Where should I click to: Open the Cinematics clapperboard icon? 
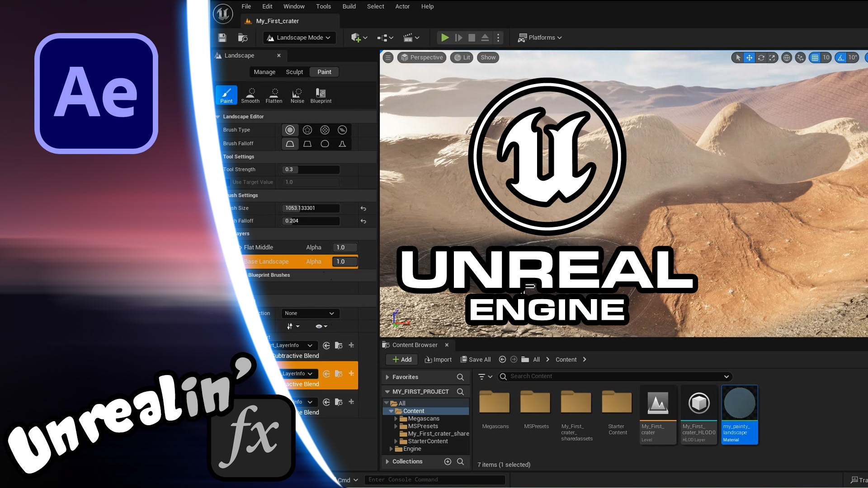click(411, 38)
